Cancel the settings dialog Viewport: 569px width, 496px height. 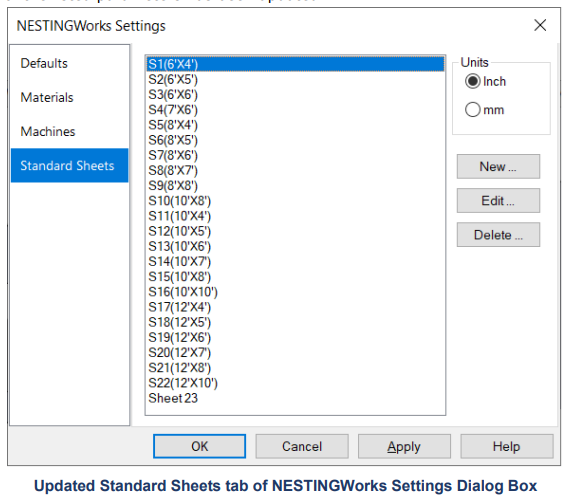302,446
